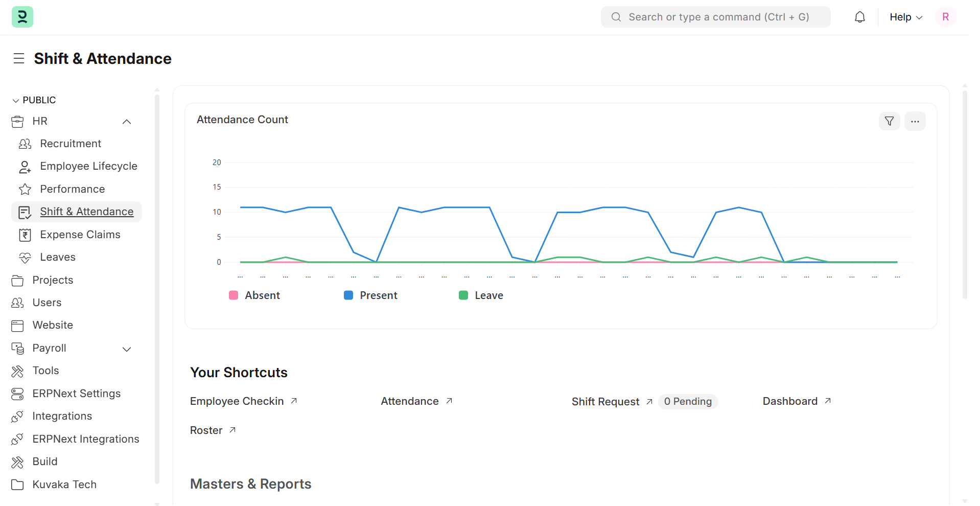Open the Employee Checkin shortcut
The height and width of the screenshot is (506, 980).
[237, 401]
